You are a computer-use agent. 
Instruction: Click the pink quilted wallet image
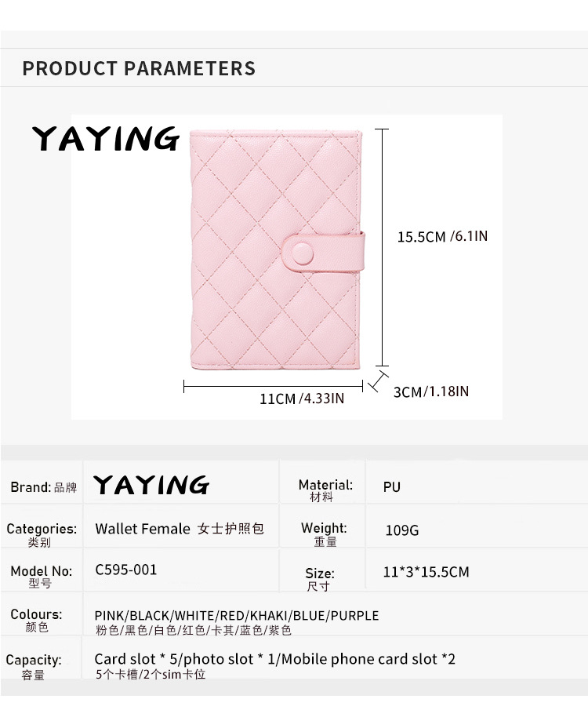click(277, 249)
